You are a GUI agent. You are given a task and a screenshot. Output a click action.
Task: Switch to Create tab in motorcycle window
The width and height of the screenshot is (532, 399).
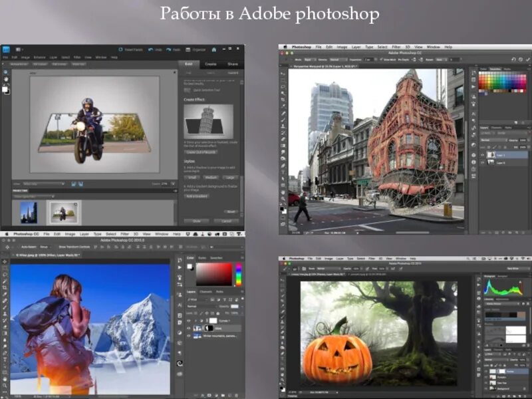[210, 64]
